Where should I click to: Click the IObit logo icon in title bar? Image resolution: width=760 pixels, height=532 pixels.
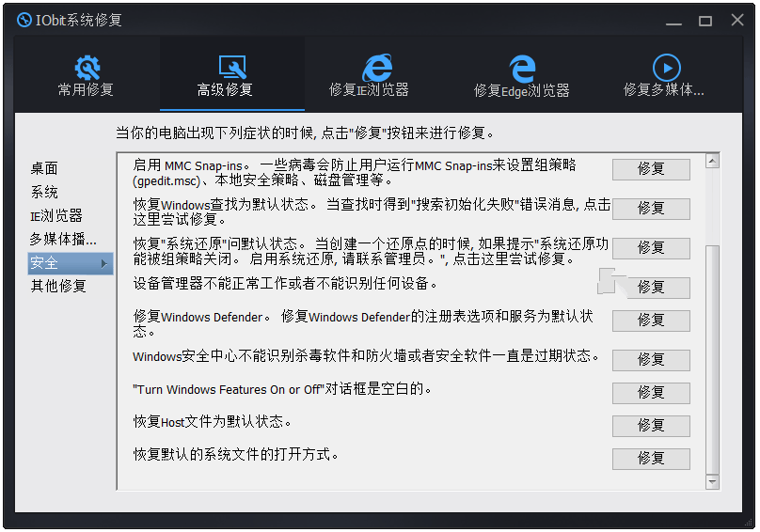[x=24, y=20]
